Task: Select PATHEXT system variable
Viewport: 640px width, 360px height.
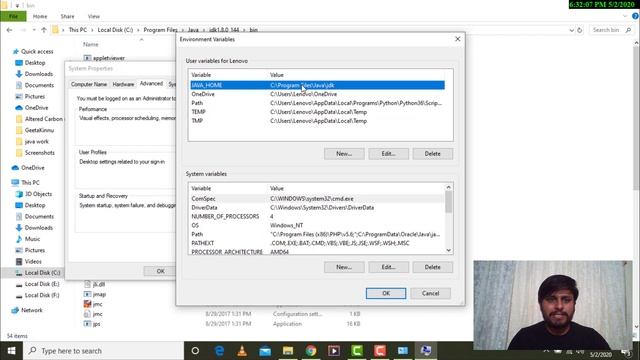Action: click(318, 243)
